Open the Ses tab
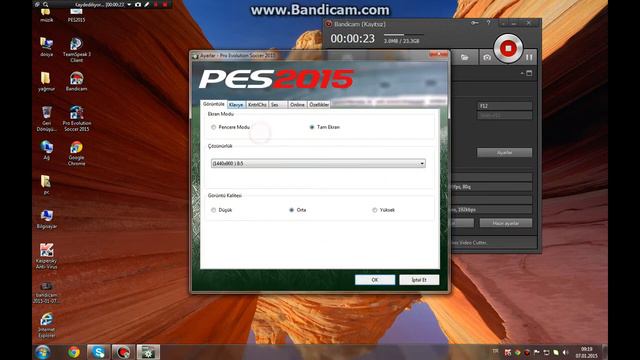640x360 pixels. 278,105
